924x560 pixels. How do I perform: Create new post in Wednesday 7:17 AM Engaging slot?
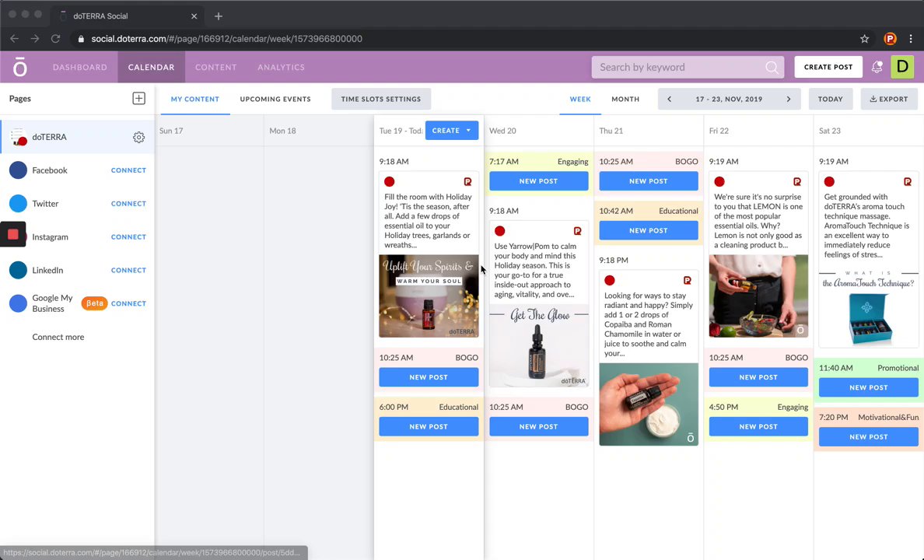pyautogui.click(x=538, y=181)
